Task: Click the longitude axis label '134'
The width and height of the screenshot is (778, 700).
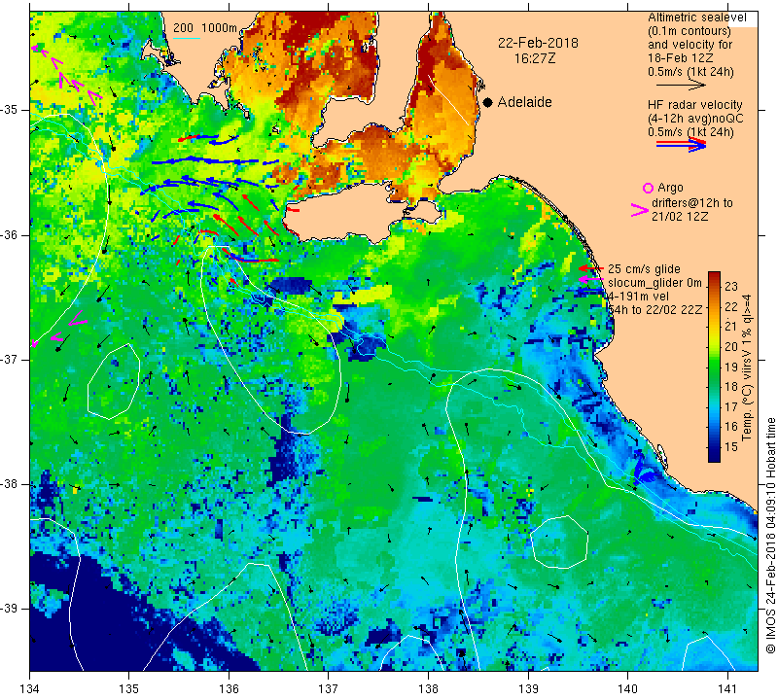Action: click(30, 689)
